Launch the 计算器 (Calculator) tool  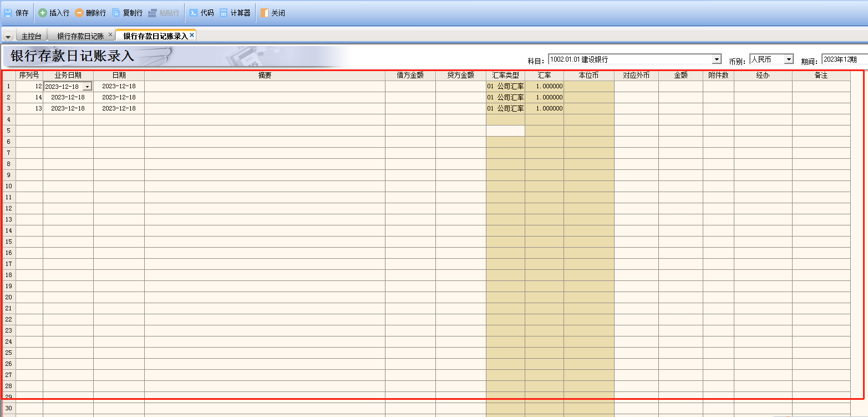point(224,13)
